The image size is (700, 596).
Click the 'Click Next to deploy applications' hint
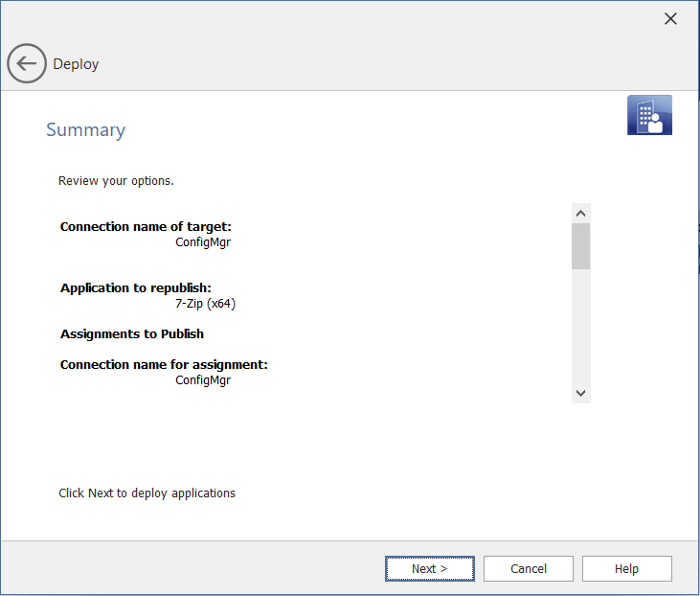[147, 493]
